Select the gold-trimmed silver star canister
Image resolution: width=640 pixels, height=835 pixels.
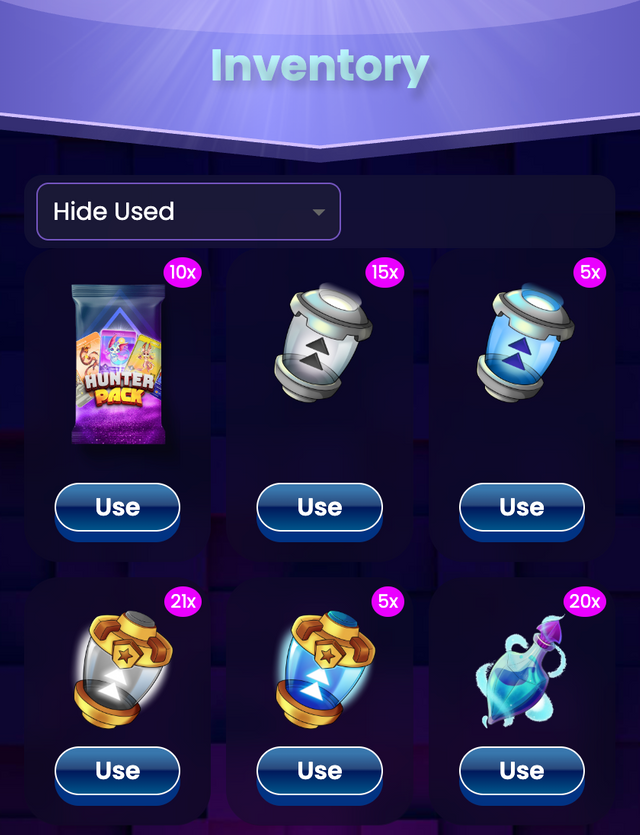(123, 669)
